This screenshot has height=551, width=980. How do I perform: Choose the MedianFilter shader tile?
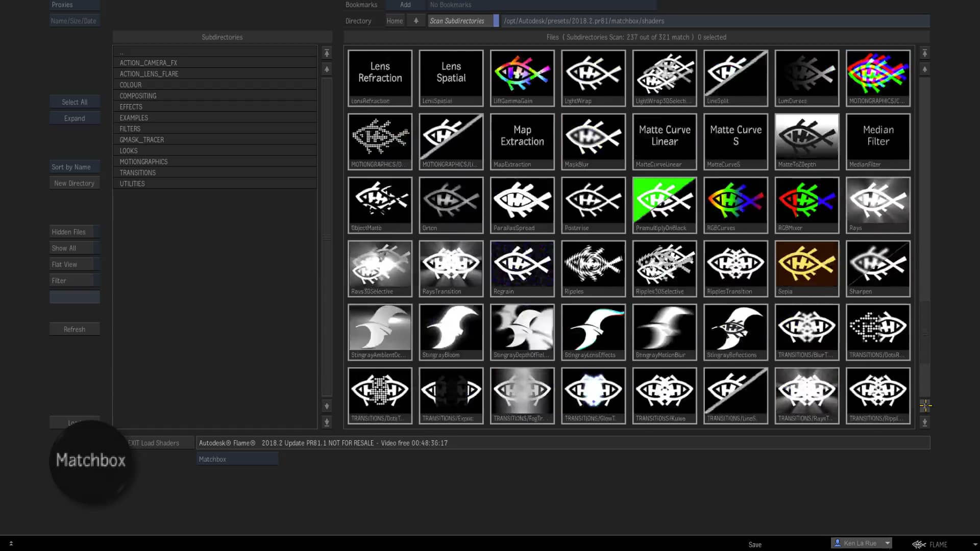(878, 141)
